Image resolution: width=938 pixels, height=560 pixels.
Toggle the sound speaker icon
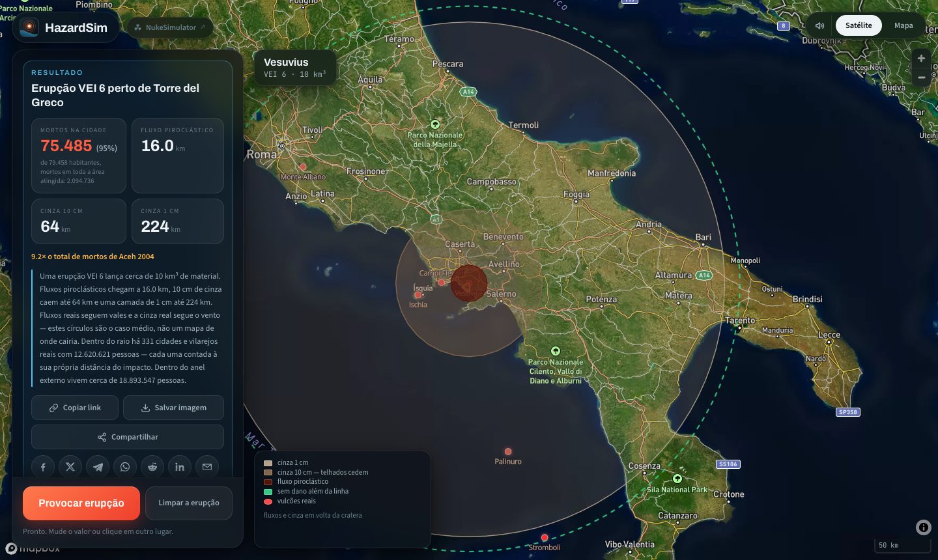[820, 25]
